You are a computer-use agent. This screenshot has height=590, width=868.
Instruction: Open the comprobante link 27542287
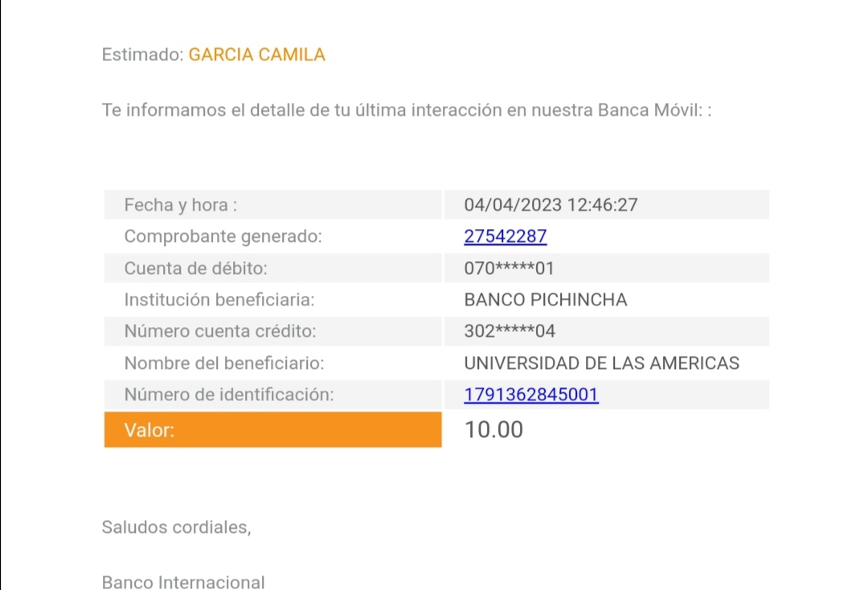(x=506, y=236)
